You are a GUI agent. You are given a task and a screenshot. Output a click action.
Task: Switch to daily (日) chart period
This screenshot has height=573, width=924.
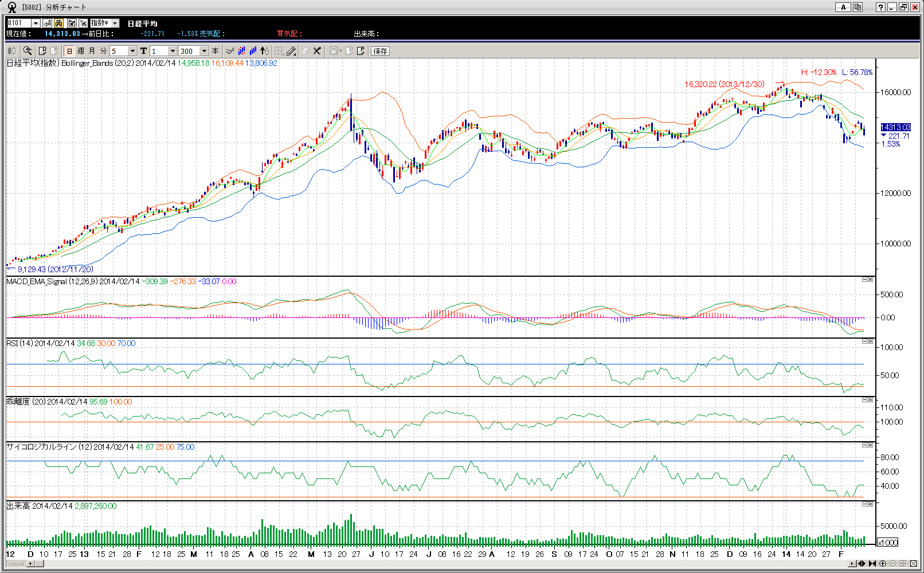click(x=70, y=51)
